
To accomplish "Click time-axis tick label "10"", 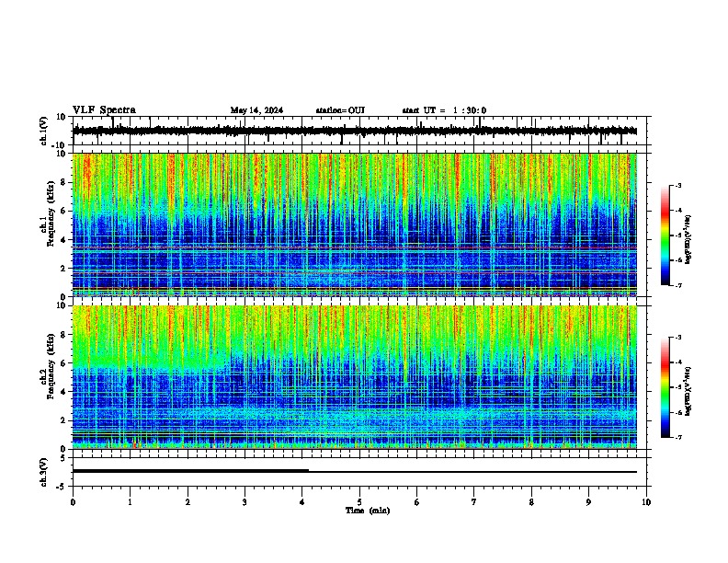I will [646, 502].
